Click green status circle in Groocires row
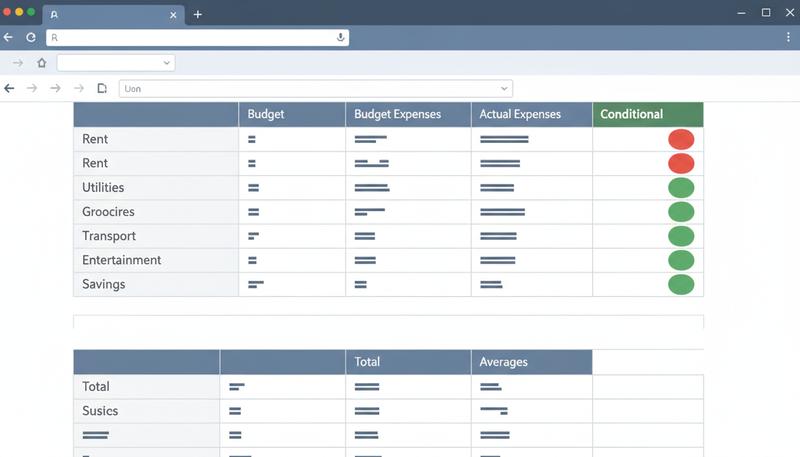 (x=681, y=212)
